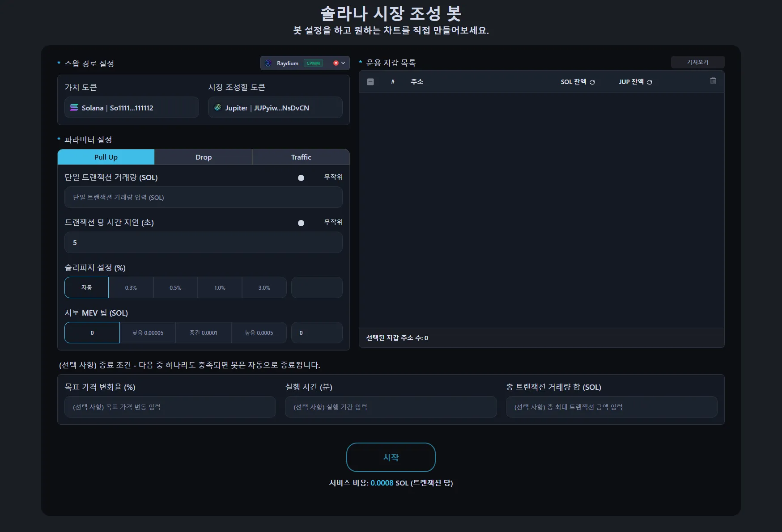Click the 시작 button
Screen dimensions: 782x532
tap(391, 457)
